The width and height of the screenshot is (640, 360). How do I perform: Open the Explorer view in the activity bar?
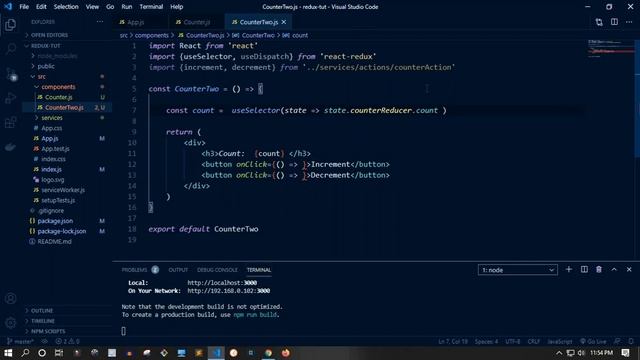point(11,25)
